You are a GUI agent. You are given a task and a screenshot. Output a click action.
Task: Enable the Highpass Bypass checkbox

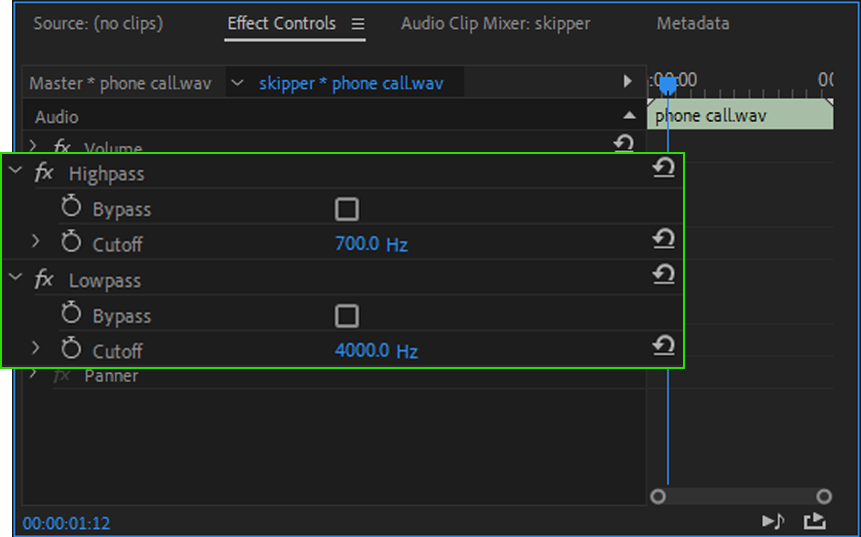[x=347, y=209]
